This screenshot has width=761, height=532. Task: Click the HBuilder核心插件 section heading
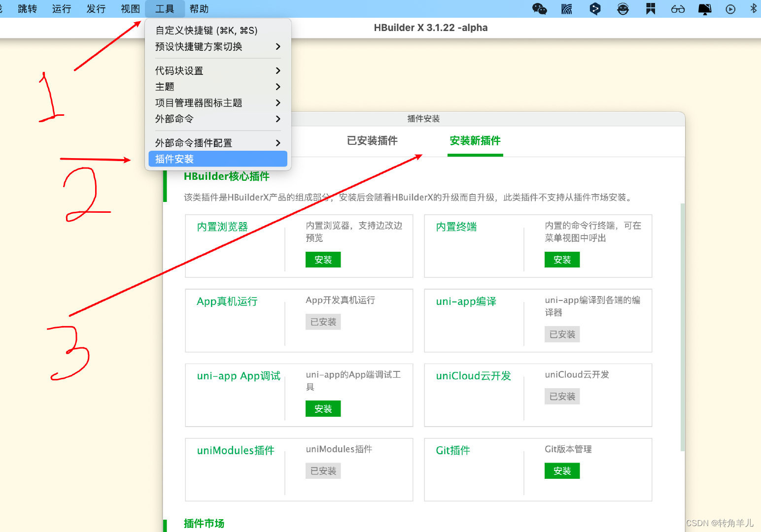point(227,176)
